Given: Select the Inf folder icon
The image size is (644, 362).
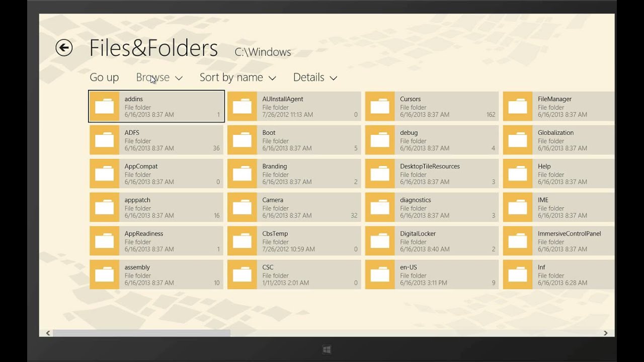Looking at the screenshot, I should click(518, 275).
